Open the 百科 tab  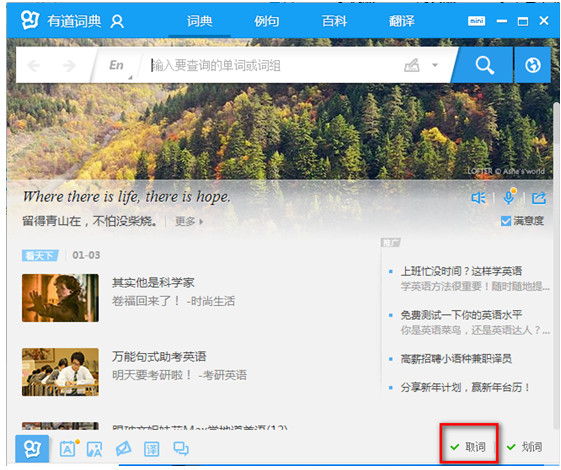click(x=334, y=21)
